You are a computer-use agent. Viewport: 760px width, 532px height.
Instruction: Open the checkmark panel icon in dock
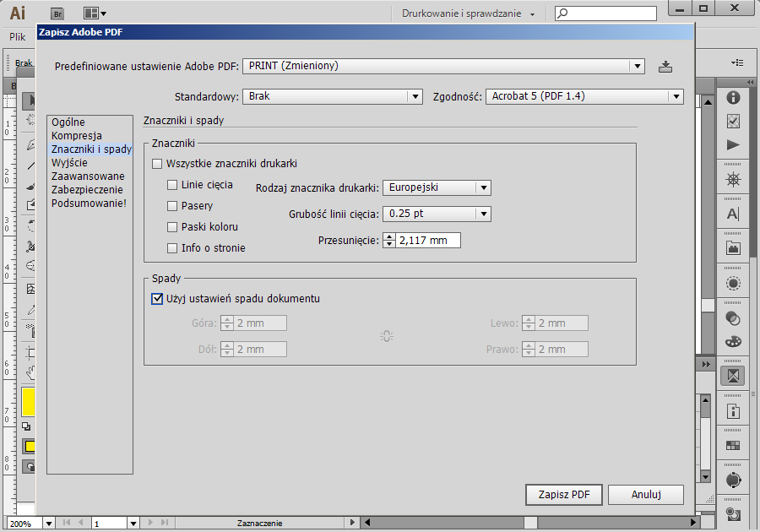pyautogui.click(x=733, y=121)
